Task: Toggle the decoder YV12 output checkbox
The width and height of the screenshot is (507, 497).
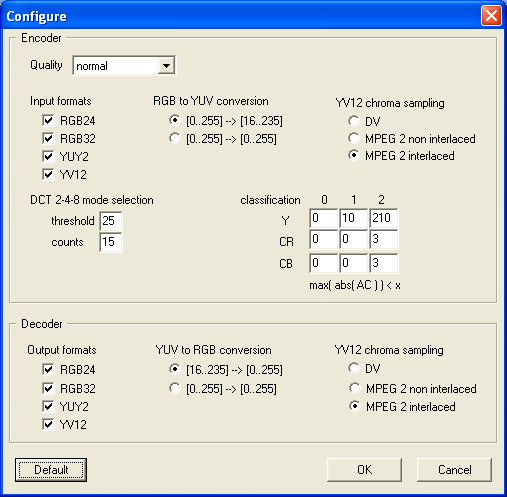Action: (48, 424)
